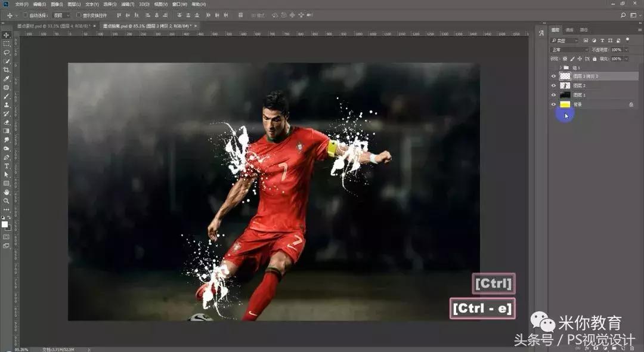Select the Gradient tool
The width and height of the screenshot is (644, 352).
coord(6,131)
